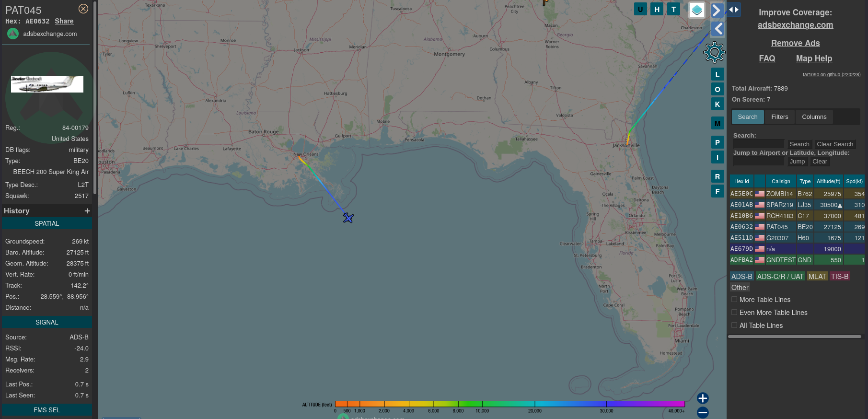Zoom in the map with plus button
The image size is (868, 419).
703,398
